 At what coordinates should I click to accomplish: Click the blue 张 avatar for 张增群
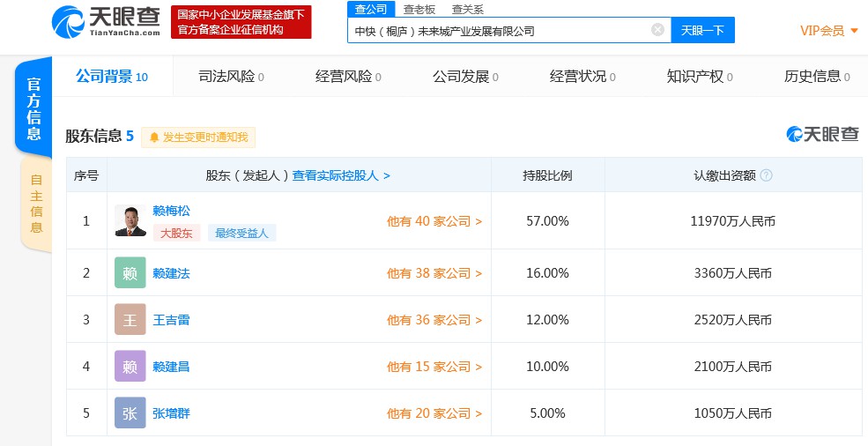(x=130, y=413)
